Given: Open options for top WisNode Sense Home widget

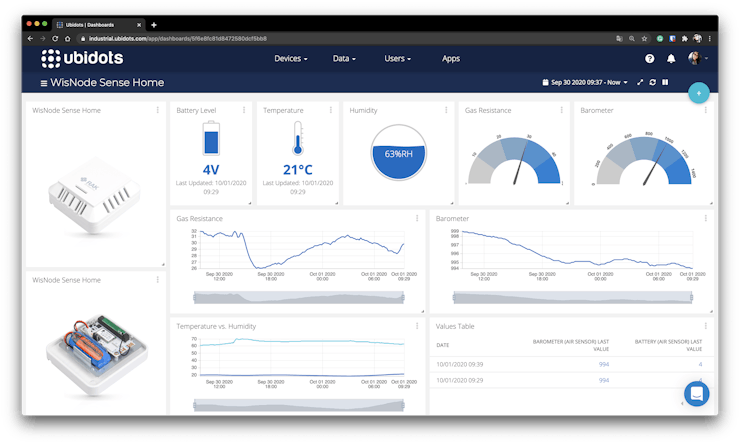Looking at the screenshot, I should (158, 110).
